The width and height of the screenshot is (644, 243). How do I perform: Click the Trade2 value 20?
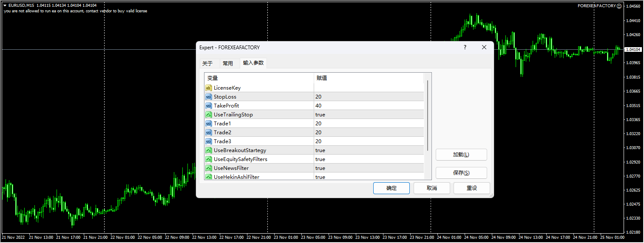click(318, 133)
